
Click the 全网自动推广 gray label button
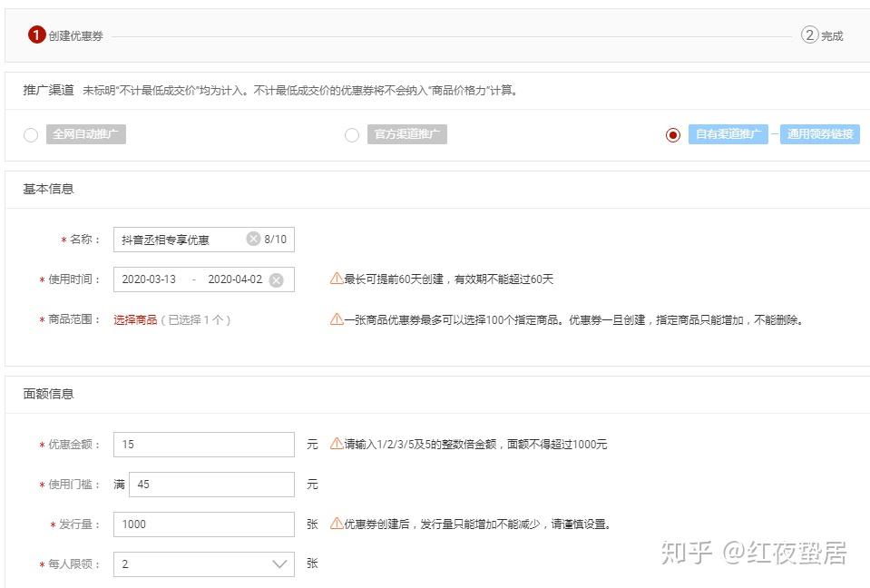coord(86,134)
